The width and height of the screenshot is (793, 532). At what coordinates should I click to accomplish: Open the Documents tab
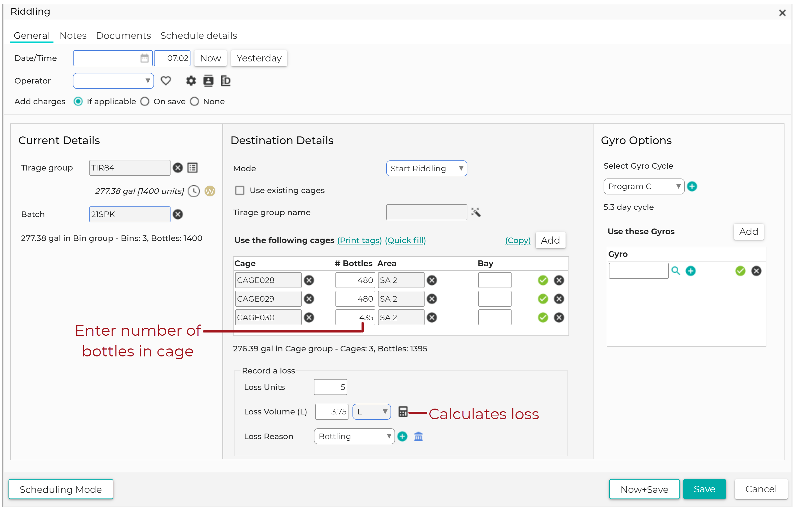coord(123,36)
